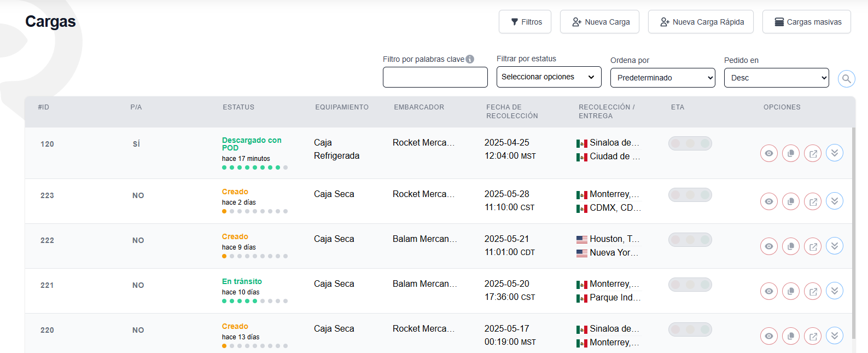Image resolution: width=868 pixels, height=353 pixels.
Task: Expand row options for load 222
Action: pos(835,246)
